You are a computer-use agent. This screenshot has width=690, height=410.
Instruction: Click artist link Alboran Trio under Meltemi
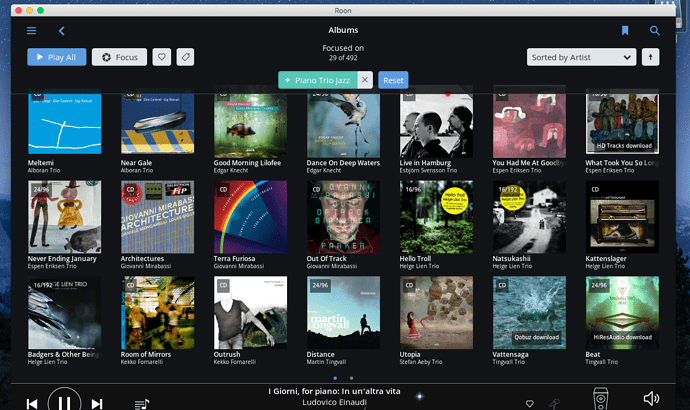[44, 170]
